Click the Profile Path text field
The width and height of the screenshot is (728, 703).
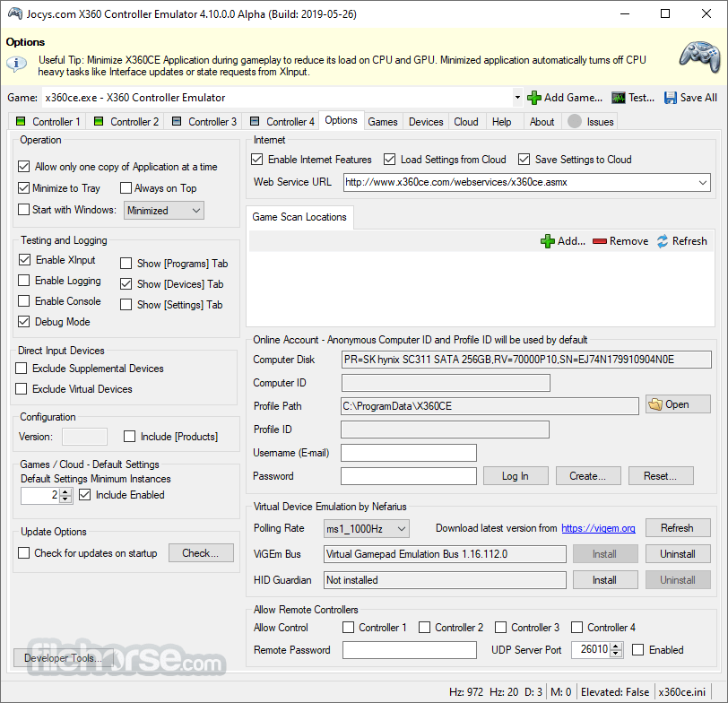pyautogui.click(x=490, y=406)
